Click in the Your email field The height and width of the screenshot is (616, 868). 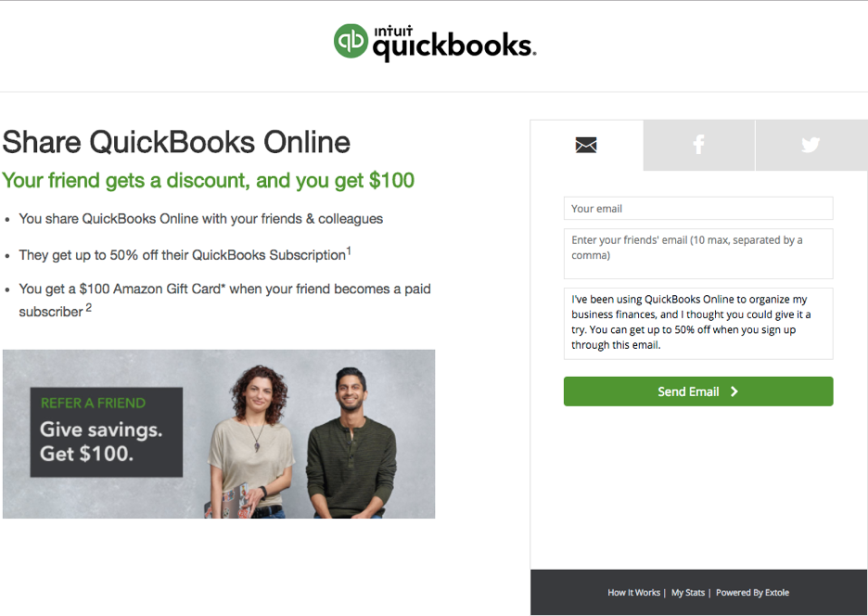698,209
